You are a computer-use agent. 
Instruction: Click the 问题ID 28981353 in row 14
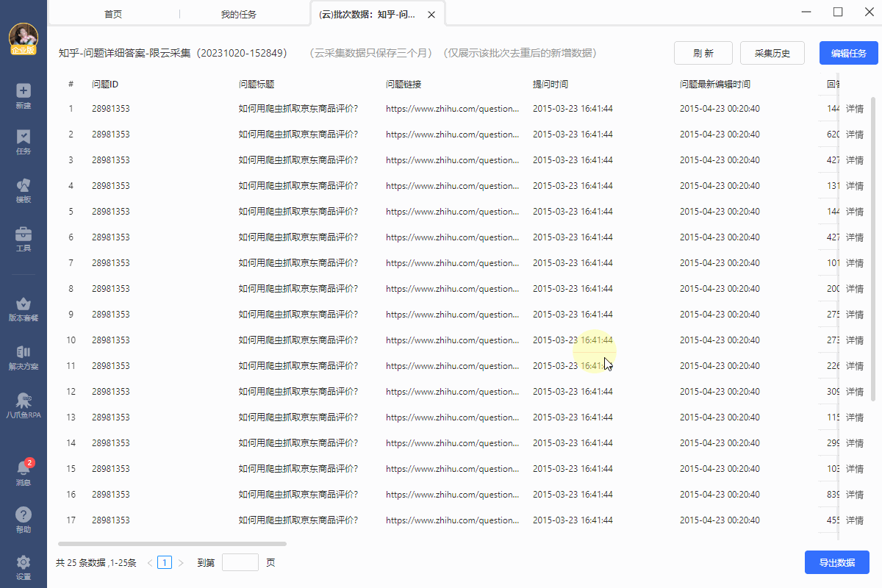(x=111, y=443)
